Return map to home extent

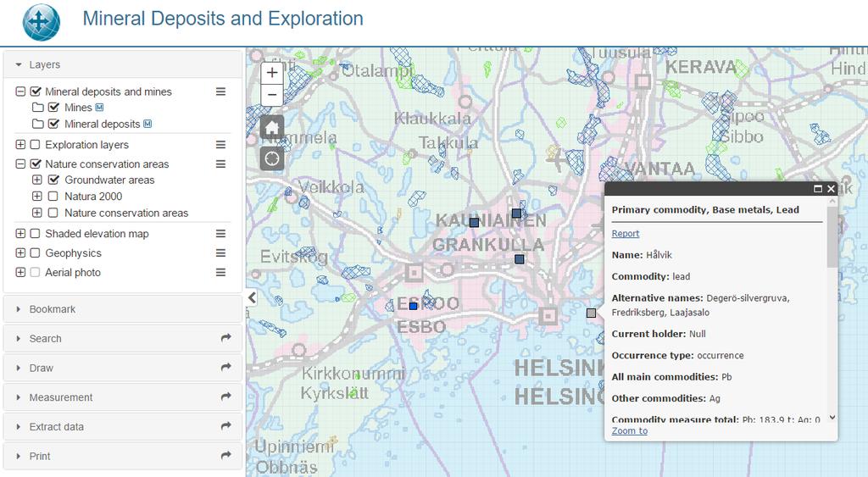[272, 128]
